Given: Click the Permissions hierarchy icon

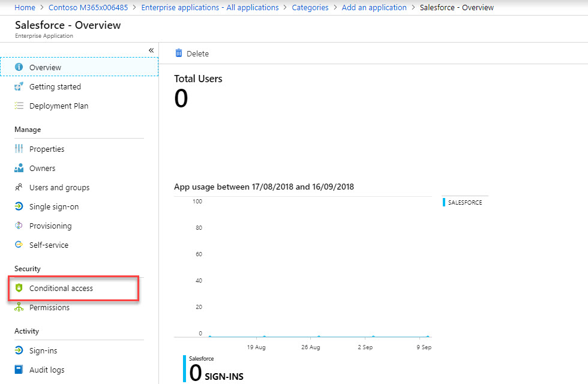Looking at the screenshot, I should pos(19,307).
